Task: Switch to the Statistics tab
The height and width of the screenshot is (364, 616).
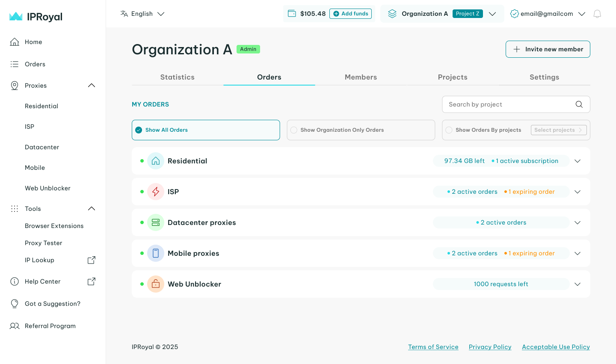Action: point(177,77)
